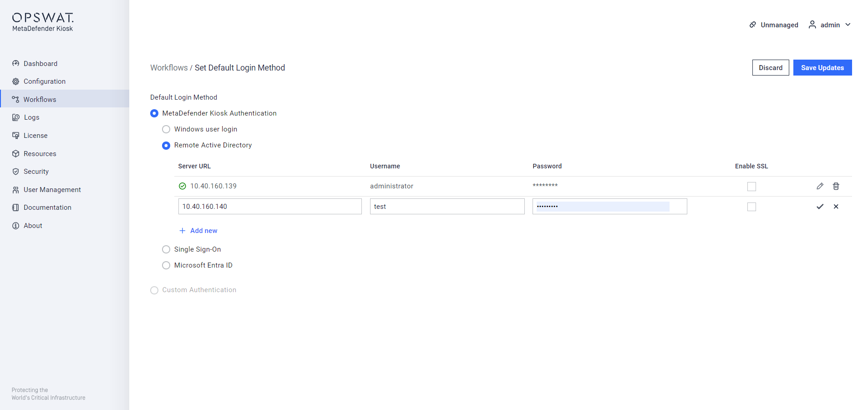Click the masked password asterisks cell

coord(545,185)
